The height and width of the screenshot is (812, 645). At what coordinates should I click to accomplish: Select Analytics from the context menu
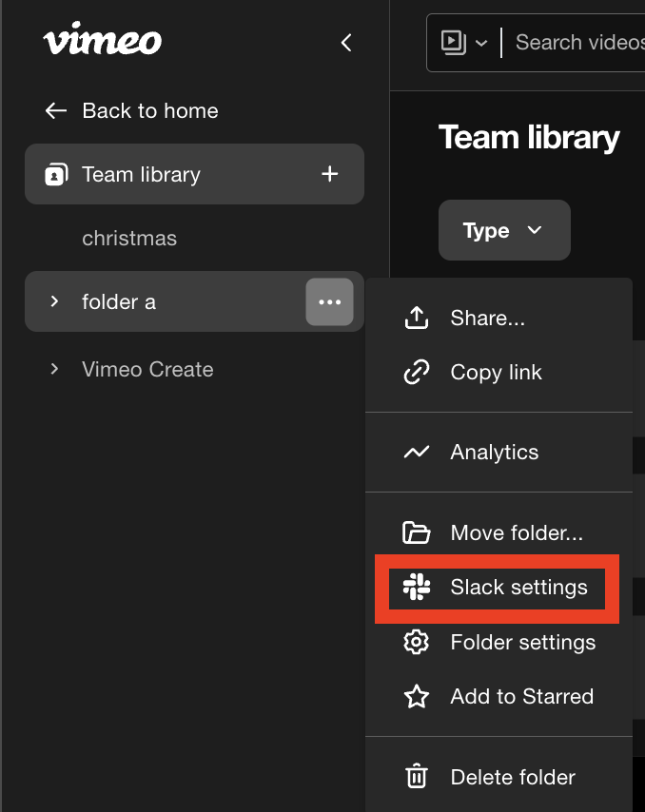coord(495,453)
